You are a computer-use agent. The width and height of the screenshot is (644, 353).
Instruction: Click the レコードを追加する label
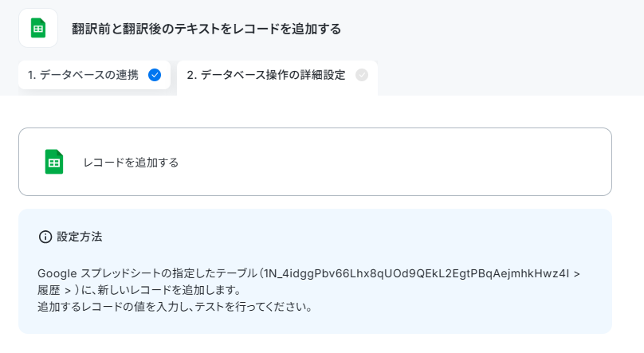pyautogui.click(x=131, y=163)
